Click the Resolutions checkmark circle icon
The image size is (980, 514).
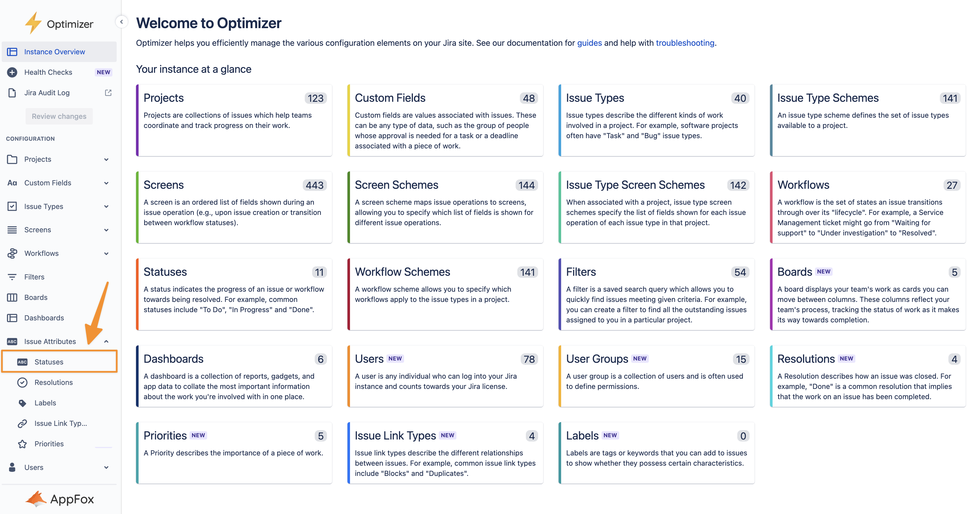(x=22, y=382)
